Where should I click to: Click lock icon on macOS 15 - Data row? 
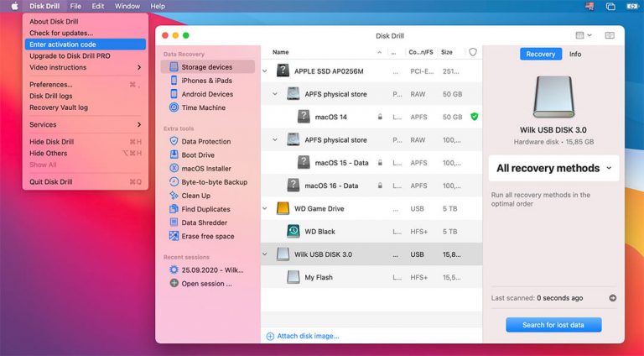coord(380,163)
